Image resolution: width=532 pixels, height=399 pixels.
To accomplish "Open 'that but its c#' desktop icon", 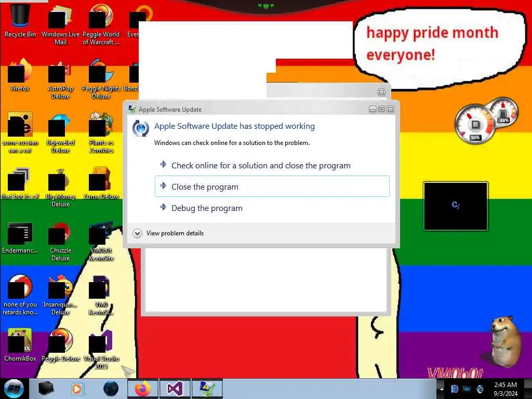I will tap(20, 183).
